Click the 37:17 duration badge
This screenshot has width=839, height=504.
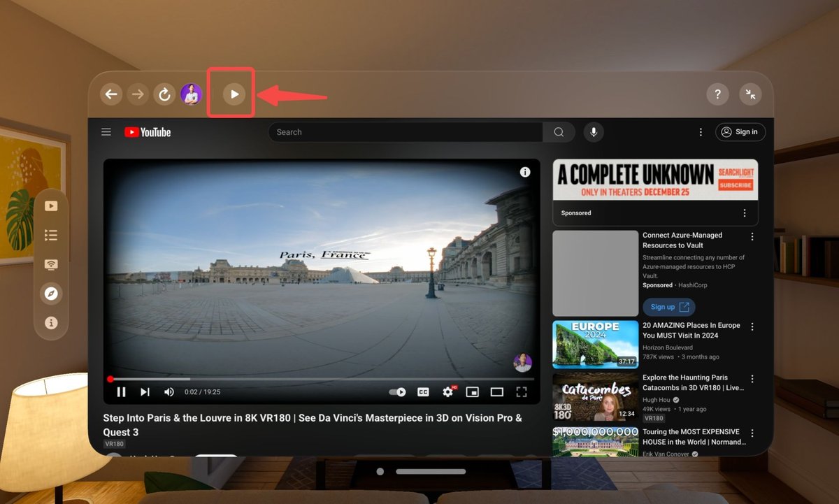[x=626, y=362]
